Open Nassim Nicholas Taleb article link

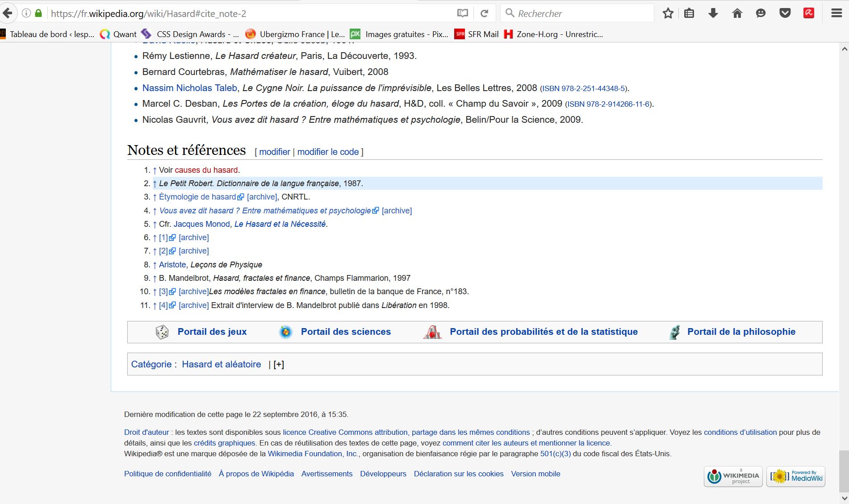[x=189, y=88]
